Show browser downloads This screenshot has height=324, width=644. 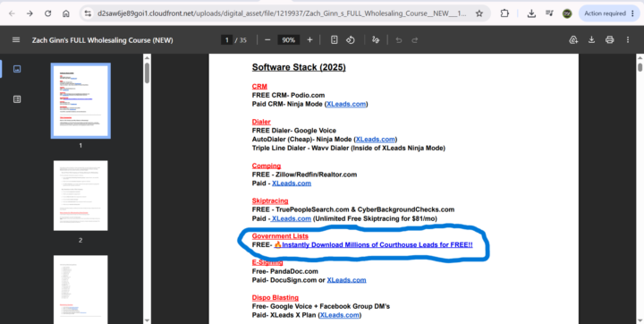coord(531,13)
